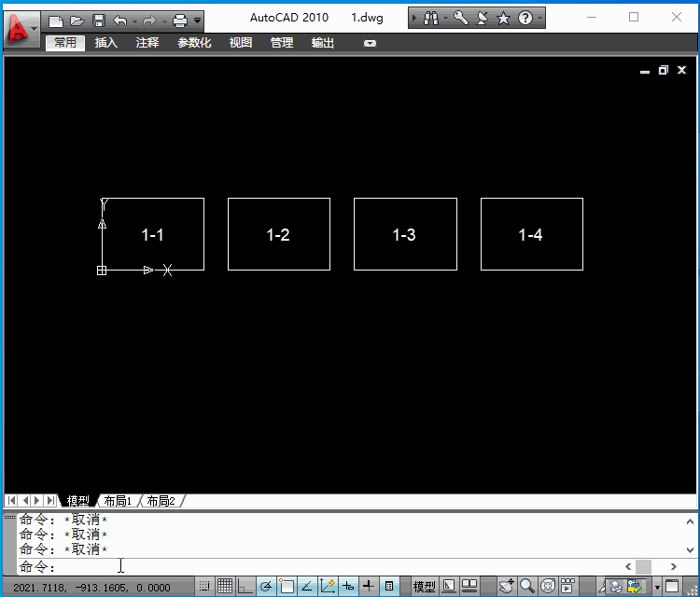This screenshot has width=700, height=597.
Task: Open Communication Center satellite dish icon
Action: [x=483, y=19]
